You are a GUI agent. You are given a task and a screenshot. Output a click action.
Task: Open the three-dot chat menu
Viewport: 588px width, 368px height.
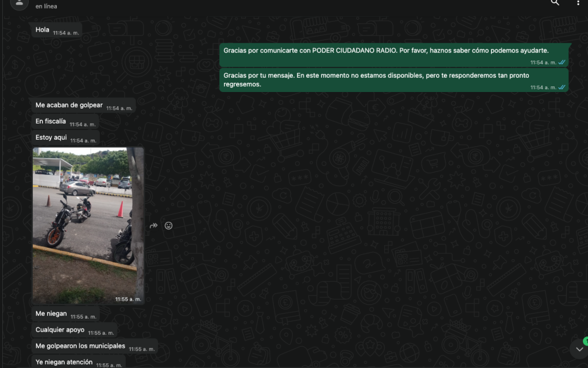tap(578, 3)
